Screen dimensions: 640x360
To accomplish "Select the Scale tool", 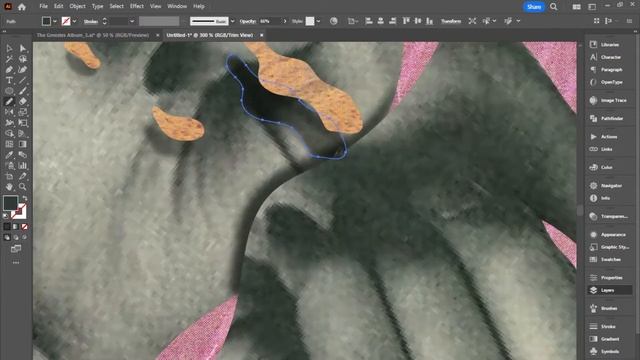I will tap(23, 112).
